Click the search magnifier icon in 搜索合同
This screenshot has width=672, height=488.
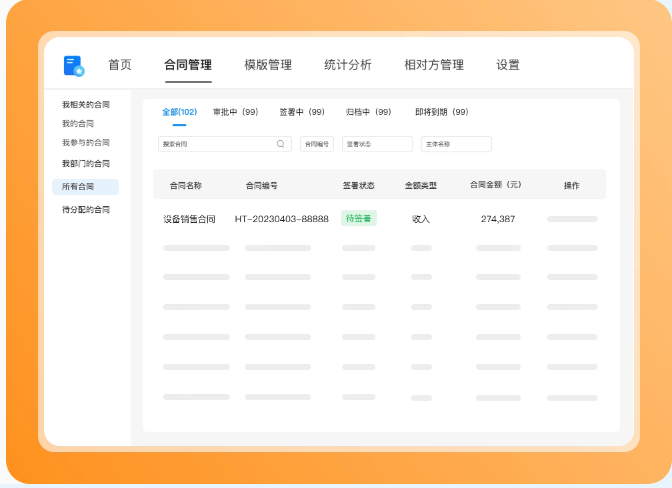coord(280,144)
